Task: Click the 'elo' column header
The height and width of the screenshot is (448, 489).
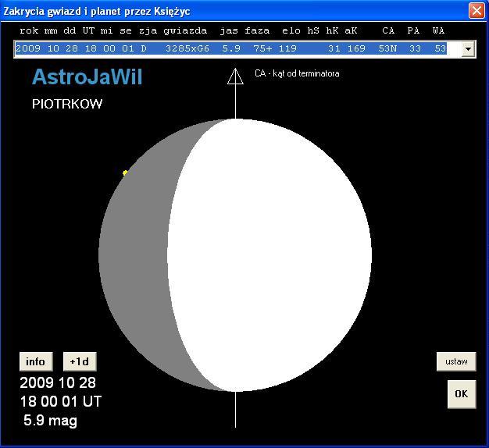Action: point(291,30)
